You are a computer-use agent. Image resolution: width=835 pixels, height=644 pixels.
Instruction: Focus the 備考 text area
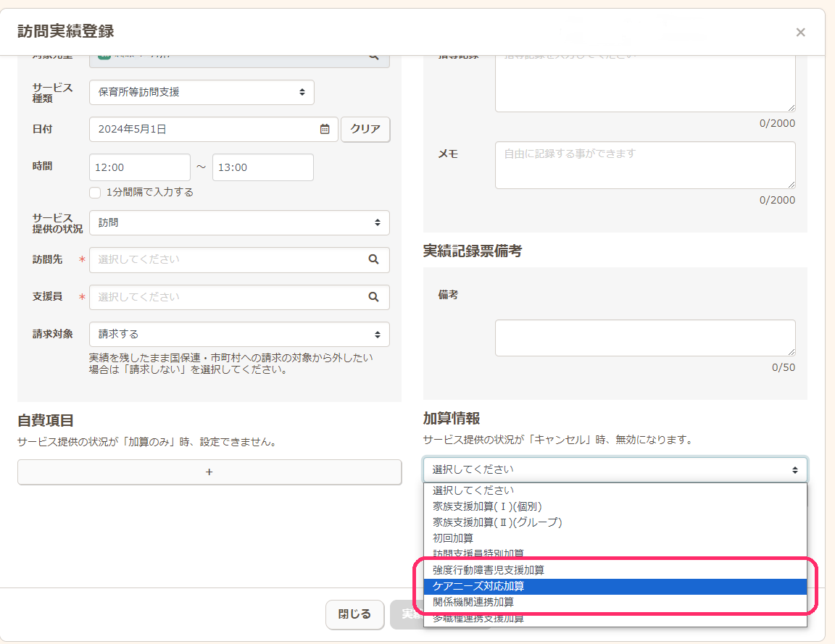(644, 338)
